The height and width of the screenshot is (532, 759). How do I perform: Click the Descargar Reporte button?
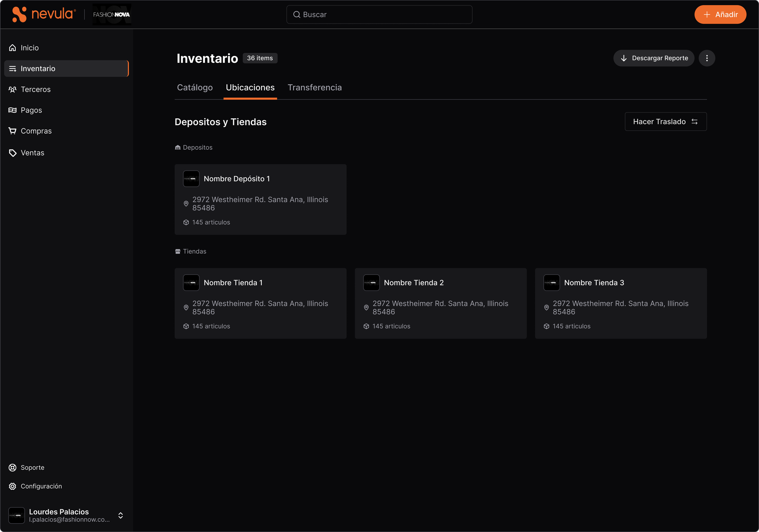[654, 58]
